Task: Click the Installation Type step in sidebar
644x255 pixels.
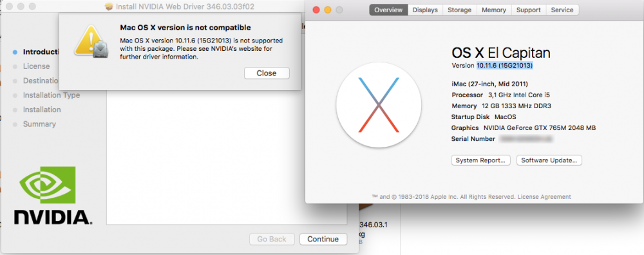Action: point(52,95)
